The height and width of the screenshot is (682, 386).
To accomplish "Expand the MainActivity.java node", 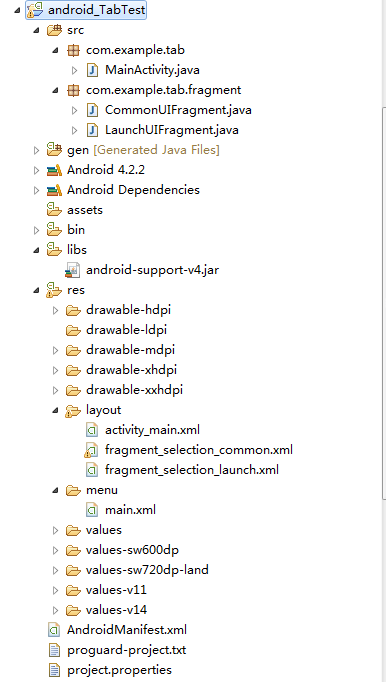I will [x=74, y=70].
